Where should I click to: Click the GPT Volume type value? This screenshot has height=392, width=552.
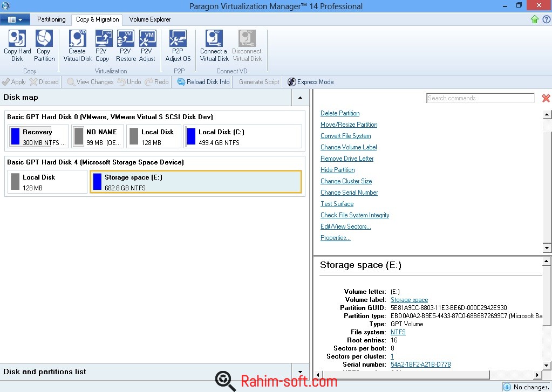(407, 324)
